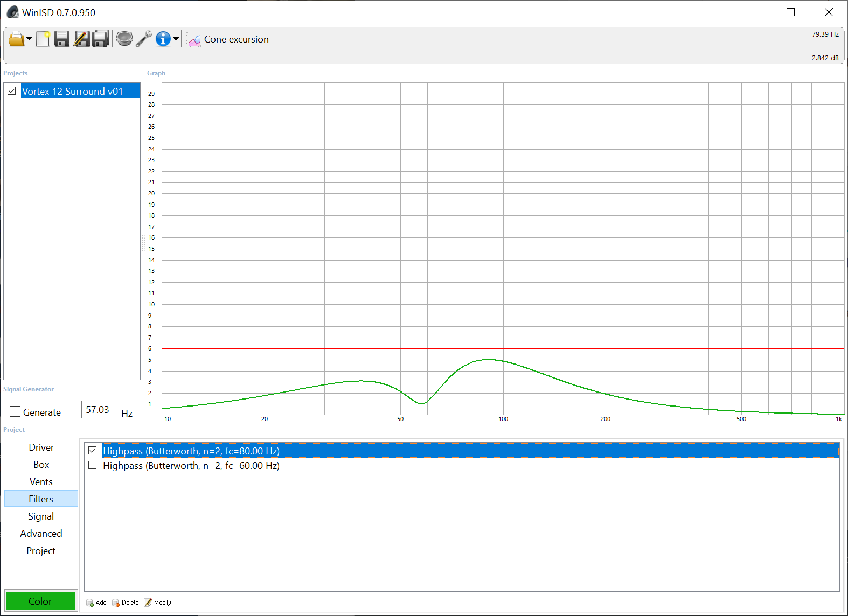The height and width of the screenshot is (616, 848).
Task: Select the Highpass fc=80.00 Hz filter row
Action: tap(470, 451)
